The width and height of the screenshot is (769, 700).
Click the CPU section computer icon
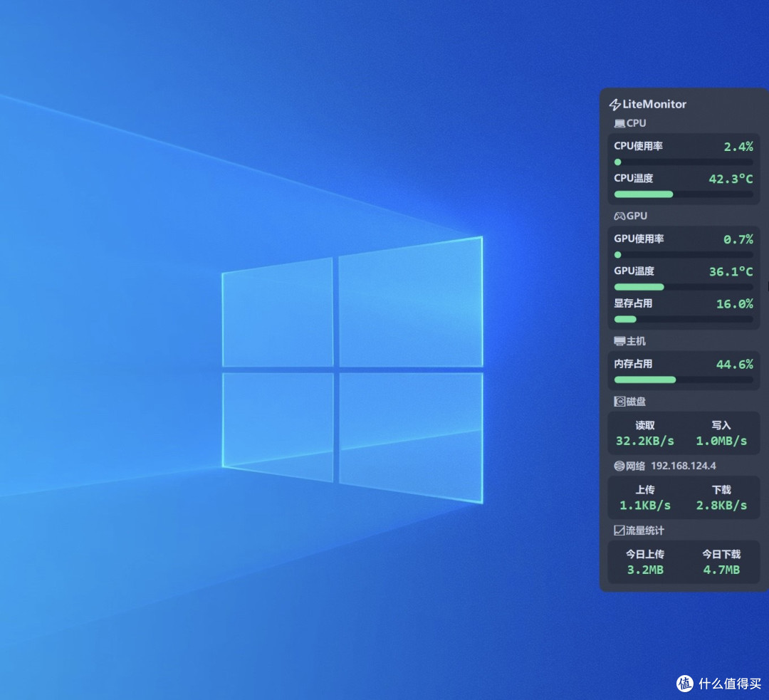coord(619,124)
